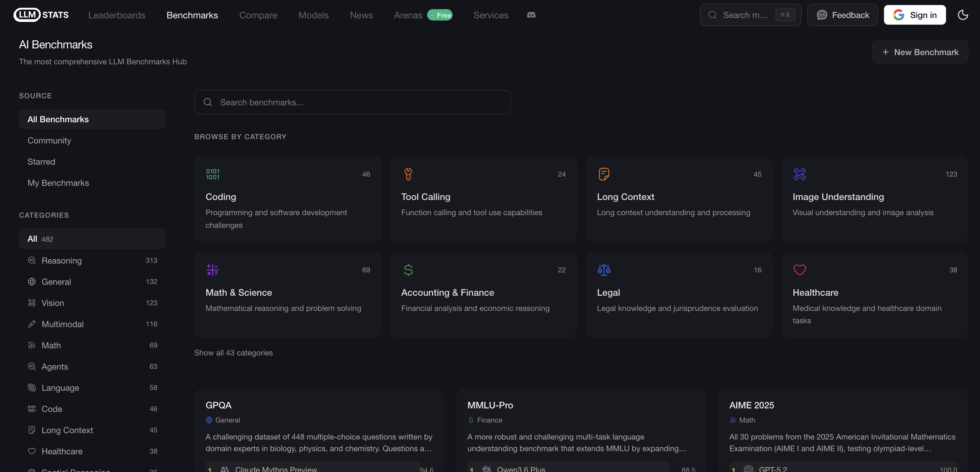Click the Math & Science operators icon

click(213, 270)
